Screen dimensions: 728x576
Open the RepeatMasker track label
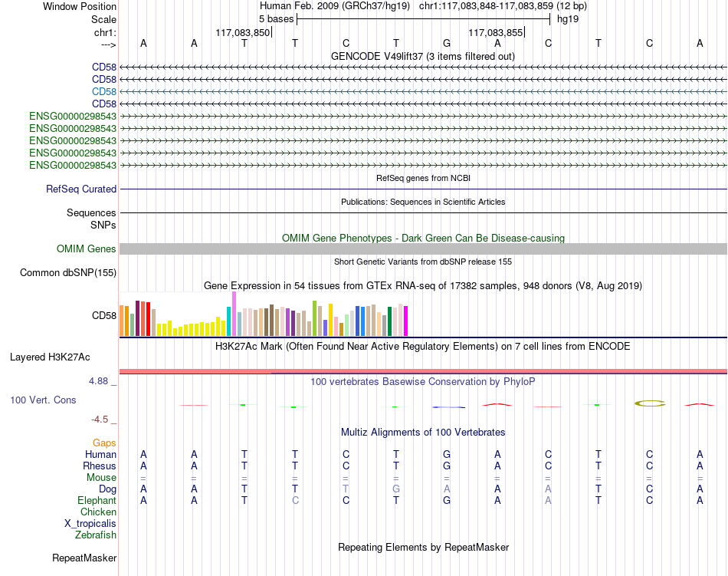(x=84, y=558)
